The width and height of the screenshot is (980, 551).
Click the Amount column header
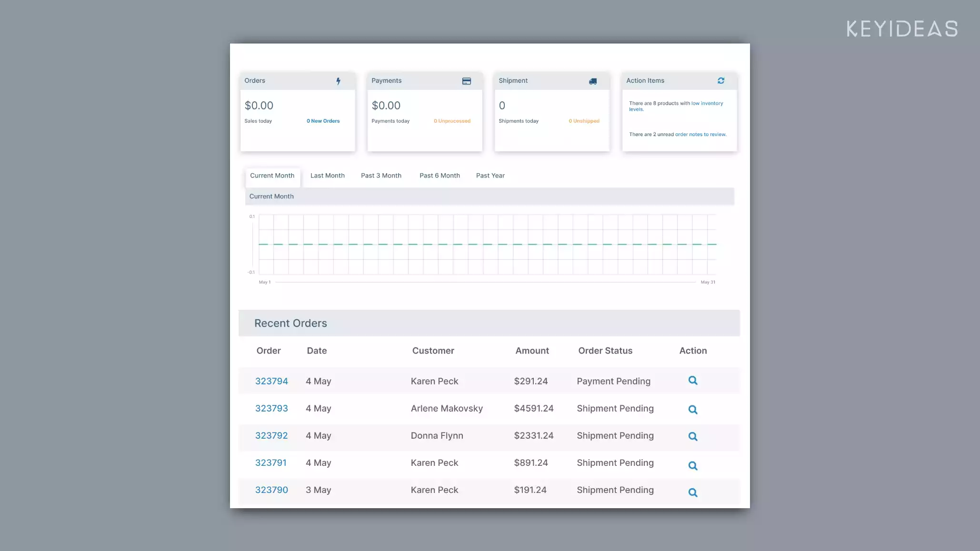(532, 351)
